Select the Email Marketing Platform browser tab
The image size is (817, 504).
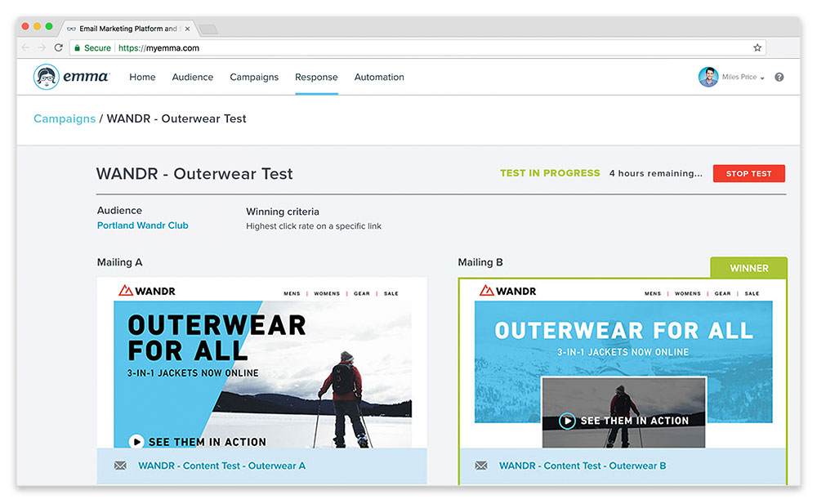tap(128, 29)
